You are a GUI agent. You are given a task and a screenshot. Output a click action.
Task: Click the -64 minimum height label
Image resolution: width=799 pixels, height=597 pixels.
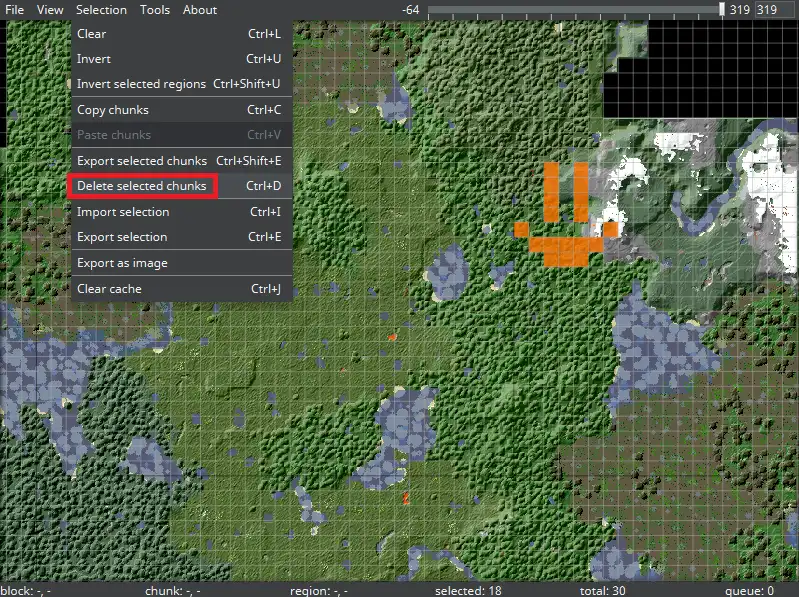(410, 10)
